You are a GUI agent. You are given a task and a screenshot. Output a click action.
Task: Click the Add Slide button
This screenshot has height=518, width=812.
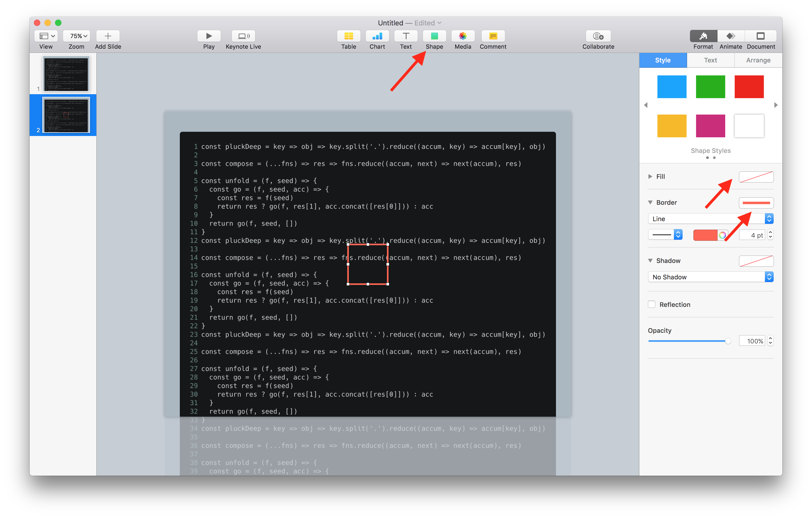(x=108, y=36)
